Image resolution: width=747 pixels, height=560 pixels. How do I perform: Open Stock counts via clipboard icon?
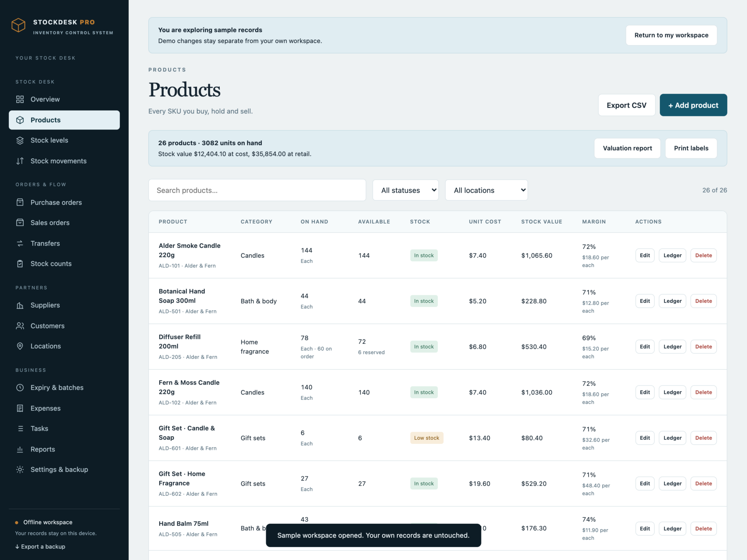coord(20,264)
